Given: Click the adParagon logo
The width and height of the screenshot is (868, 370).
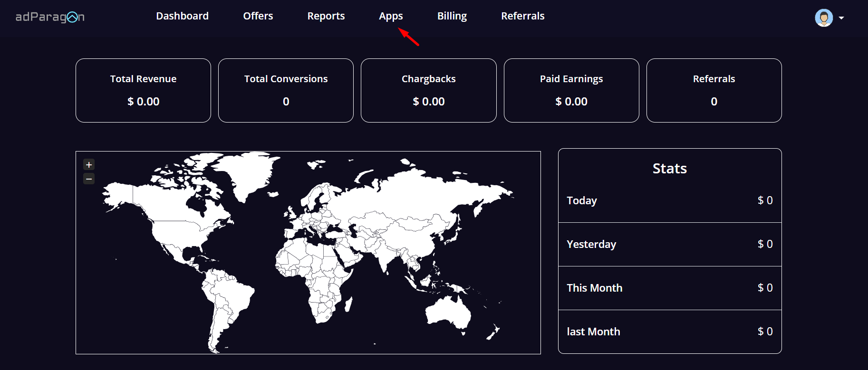Looking at the screenshot, I should pos(50,17).
